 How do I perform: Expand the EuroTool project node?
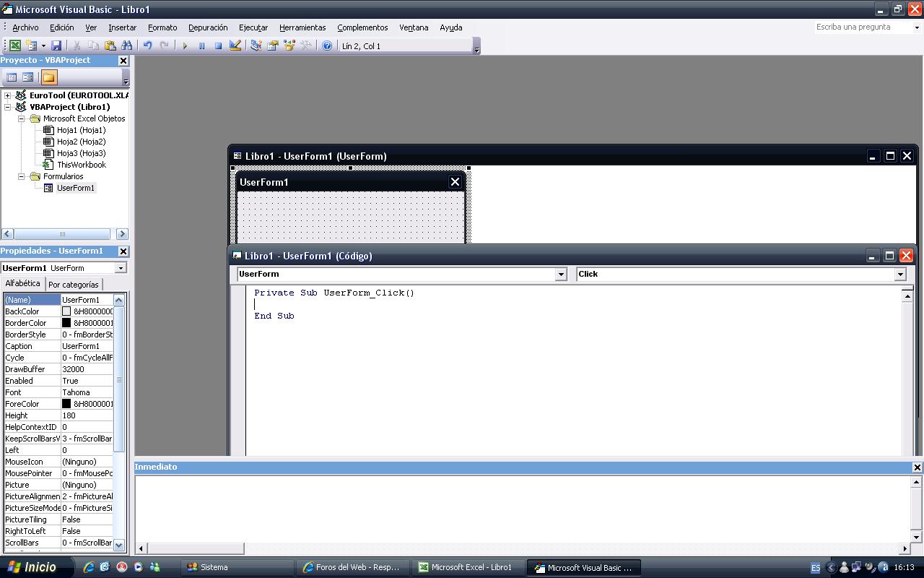[8, 95]
